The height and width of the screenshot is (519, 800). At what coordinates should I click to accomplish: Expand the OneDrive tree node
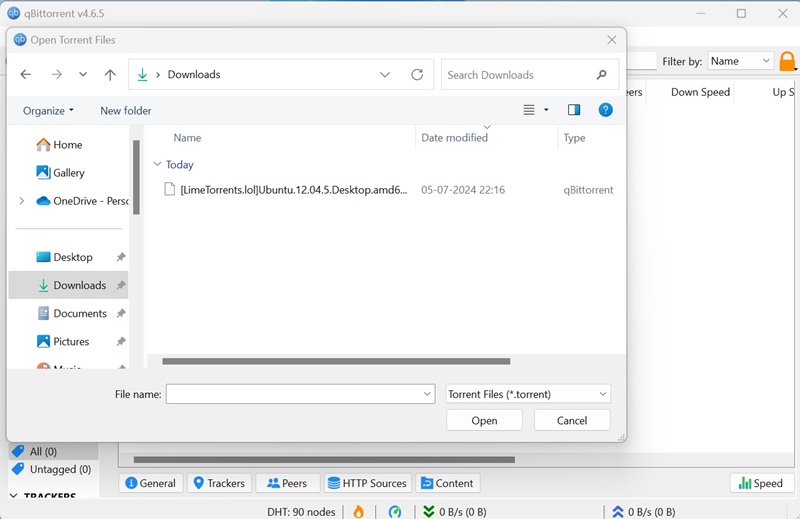coord(21,201)
